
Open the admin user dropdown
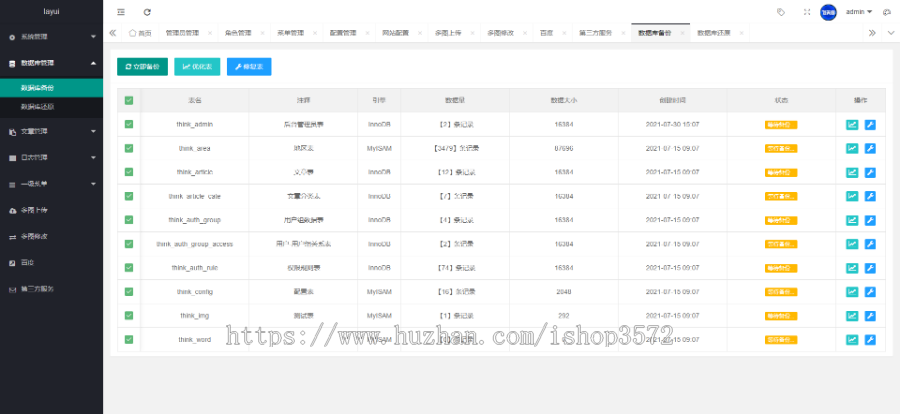pos(859,12)
